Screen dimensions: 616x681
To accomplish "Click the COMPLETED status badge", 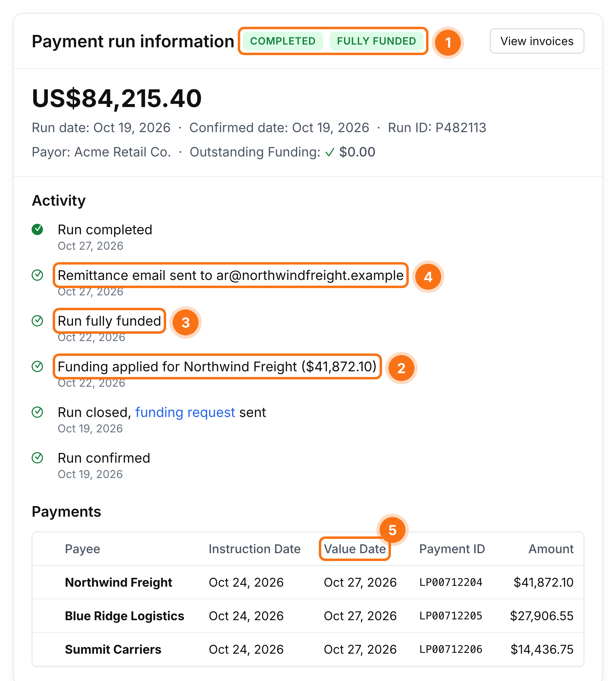I will tap(283, 41).
